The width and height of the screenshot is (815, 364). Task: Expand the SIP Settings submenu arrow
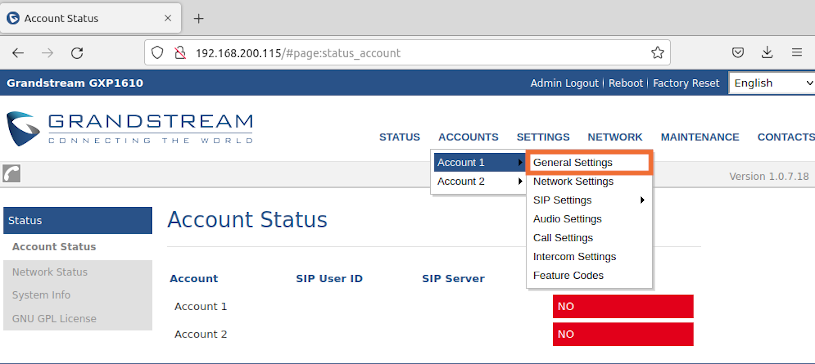642,200
